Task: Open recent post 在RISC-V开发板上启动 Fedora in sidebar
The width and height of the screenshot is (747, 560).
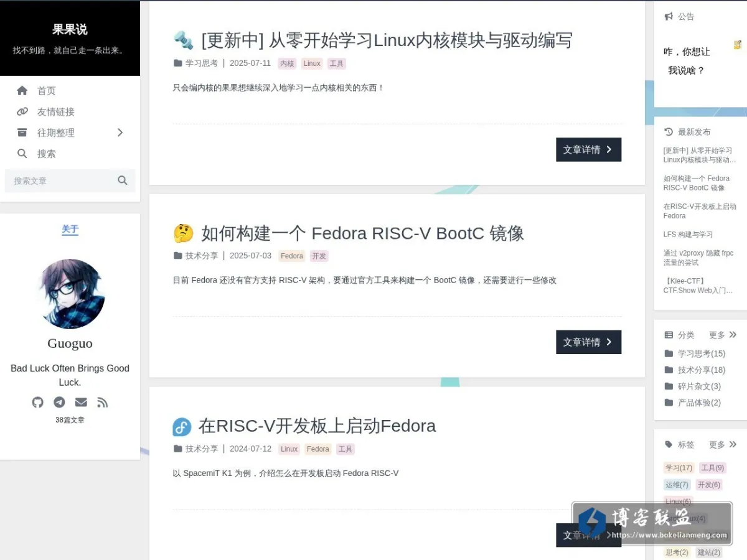Action: [700, 211]
